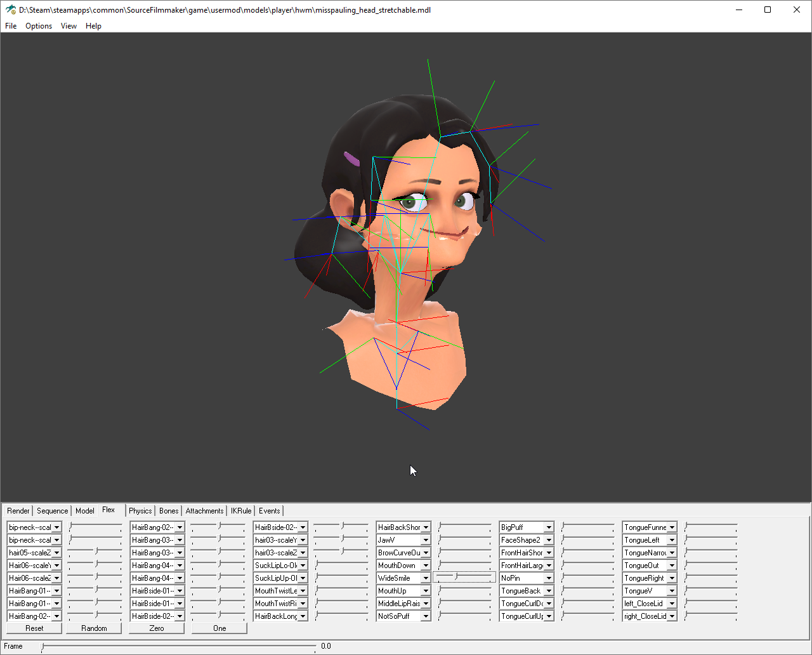Image resolution: width=812 pixels, height=655 pixels.
Task: Expand the MouthUp dropdown
Action: 426,591
